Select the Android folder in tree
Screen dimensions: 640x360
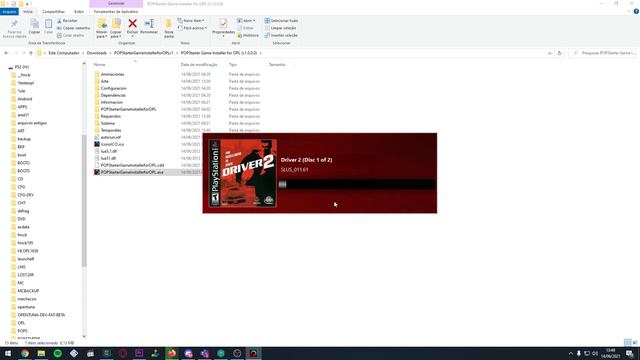pos(24,99)
